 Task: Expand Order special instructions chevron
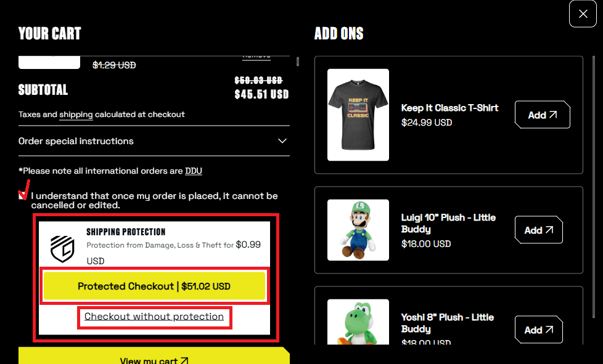pyautogui.click(x=282, y=141)
